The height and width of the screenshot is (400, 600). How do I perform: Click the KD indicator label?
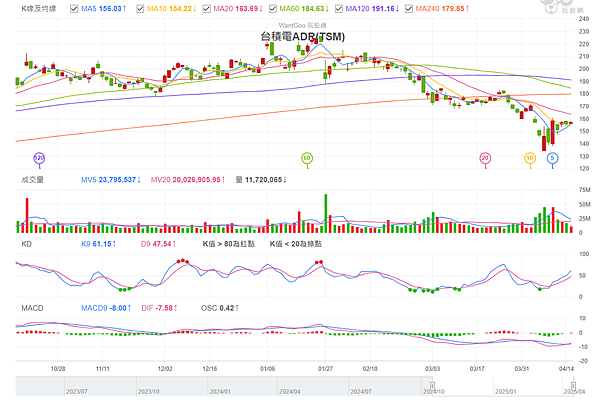pyautogui.click(x=26, y=244)
